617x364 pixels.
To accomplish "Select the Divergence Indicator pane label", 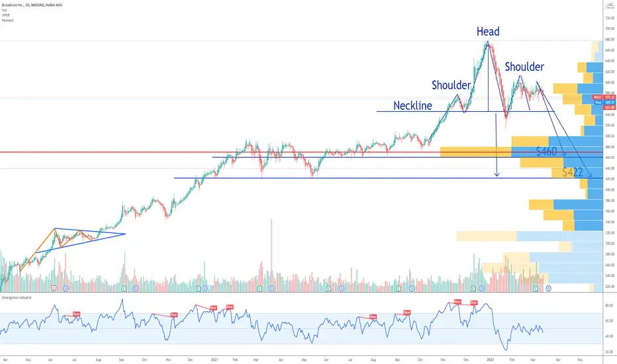I will (x=17, y=298).
